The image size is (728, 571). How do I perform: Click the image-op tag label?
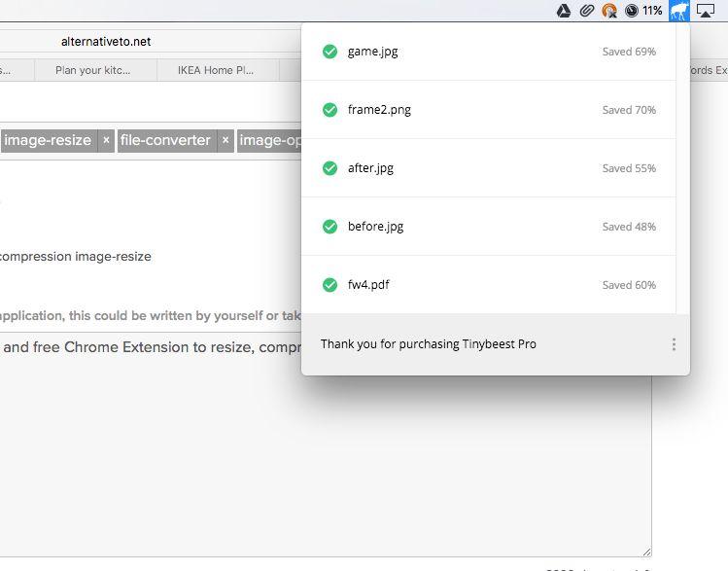pyautogui.click(x=270, y=140)
